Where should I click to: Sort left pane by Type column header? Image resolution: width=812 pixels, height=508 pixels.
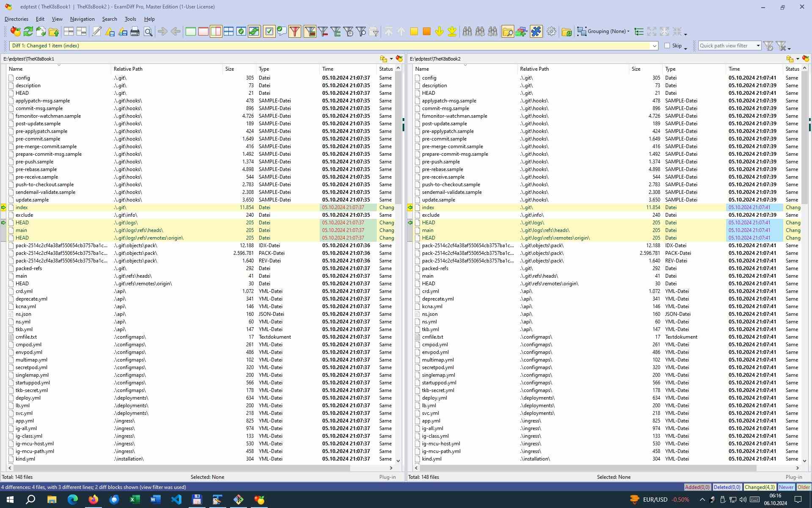click(288, 69)
